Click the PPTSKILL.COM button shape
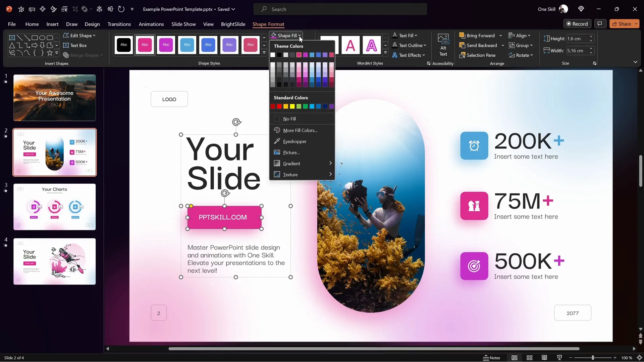The height and width of the screenshot is (362, 644). pos(224,217)
